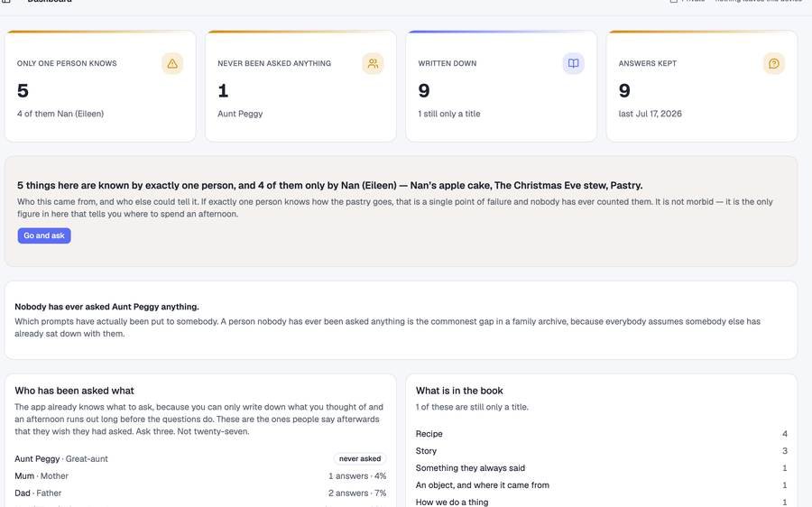Select 'An object, and where it came from' row

[x=602, y=484]
